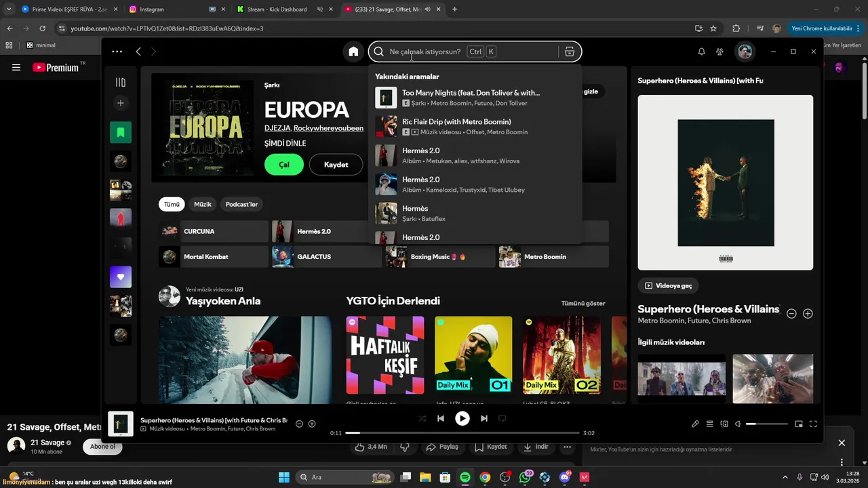
Task: Click minus icon beside now-playing title in player bar
Action: (299, 424)
